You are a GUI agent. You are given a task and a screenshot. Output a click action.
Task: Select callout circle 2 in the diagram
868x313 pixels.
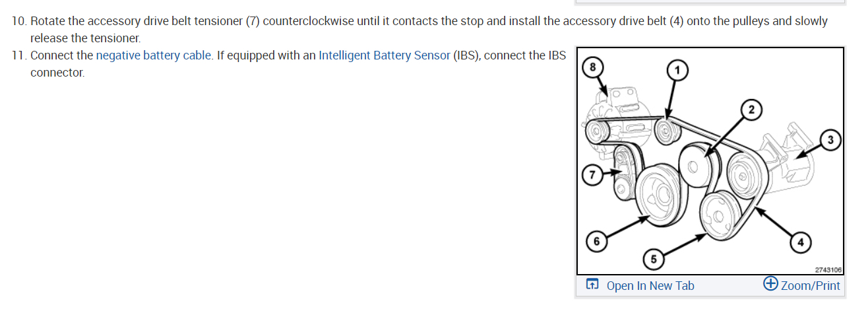[x=751, y=109]
